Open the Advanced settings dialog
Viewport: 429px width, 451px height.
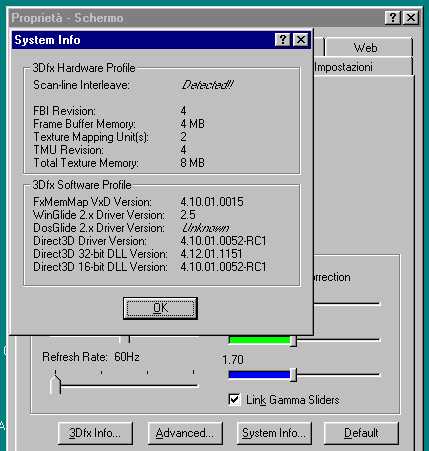click(x=185, y=433)
